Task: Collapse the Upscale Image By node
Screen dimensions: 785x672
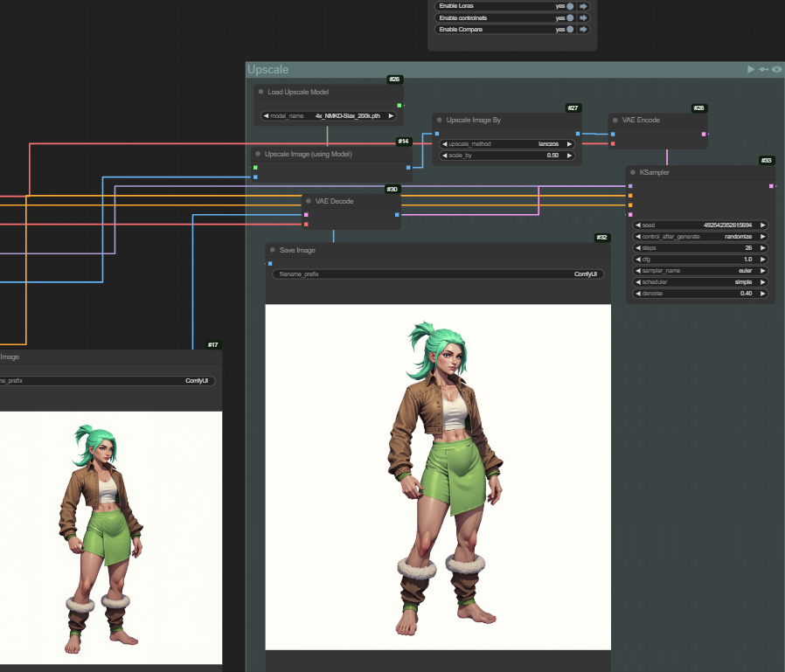Action: point(440,120)
